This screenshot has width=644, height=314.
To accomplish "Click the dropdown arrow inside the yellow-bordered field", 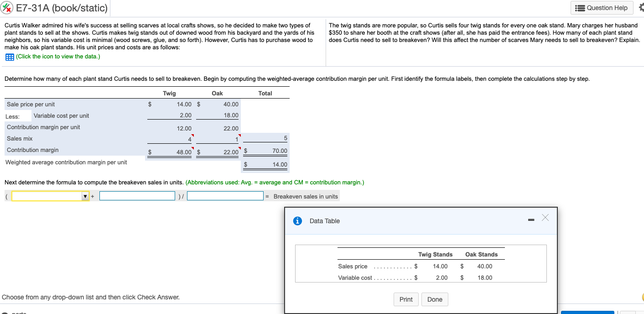I will pos(85,196).
